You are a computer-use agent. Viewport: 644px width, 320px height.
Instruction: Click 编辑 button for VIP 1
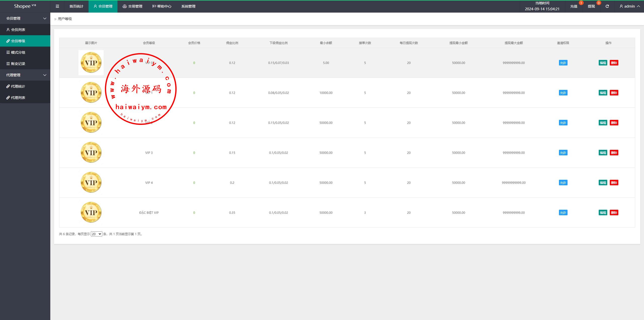pos(603,93)
